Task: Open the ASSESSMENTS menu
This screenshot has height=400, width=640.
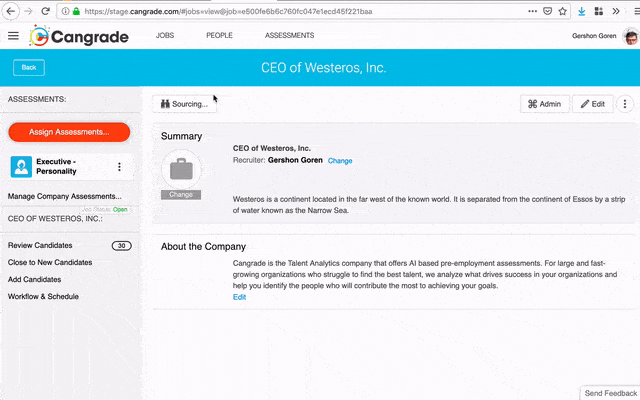Action: coord(289,36)
